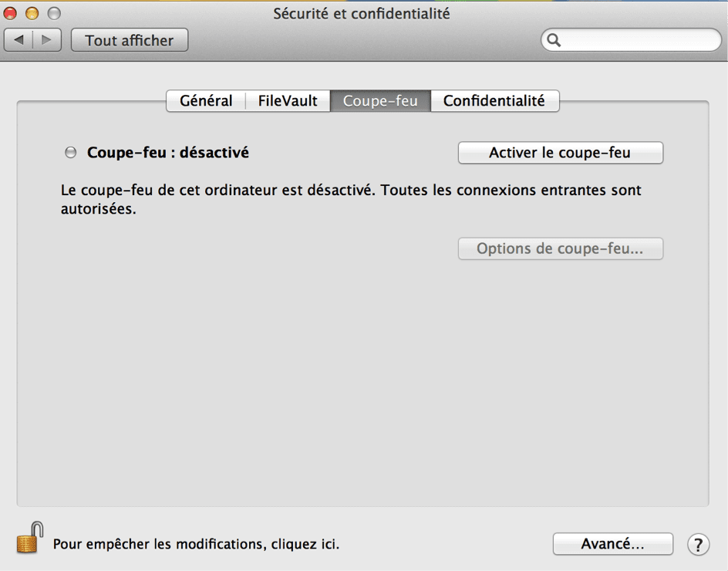Click the padlock icon to prevent changes

29,537
